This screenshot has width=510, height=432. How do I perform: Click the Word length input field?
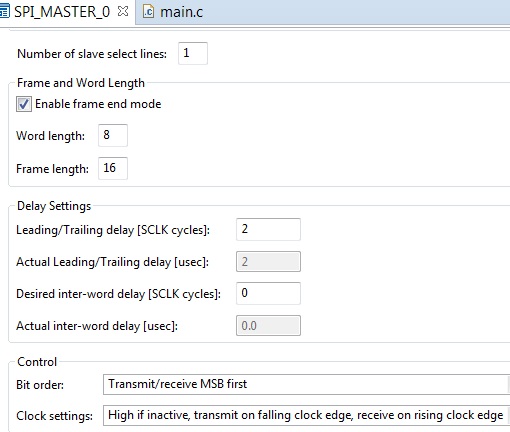coord(113,135)
